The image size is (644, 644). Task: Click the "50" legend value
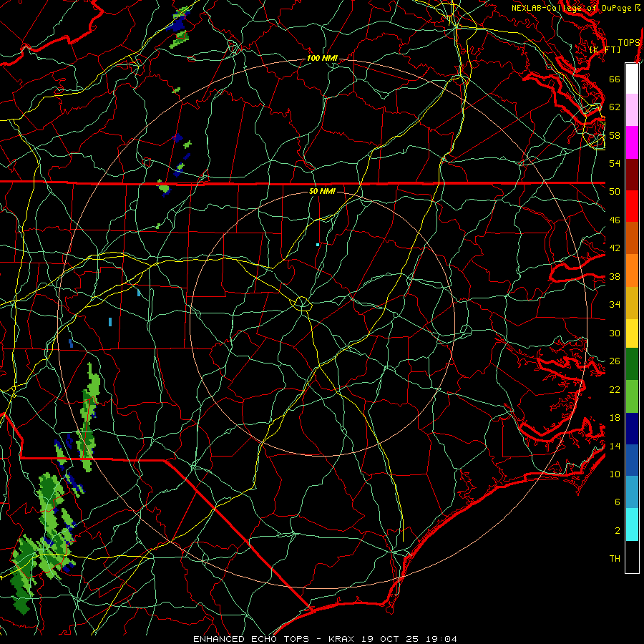pos(615,192)
